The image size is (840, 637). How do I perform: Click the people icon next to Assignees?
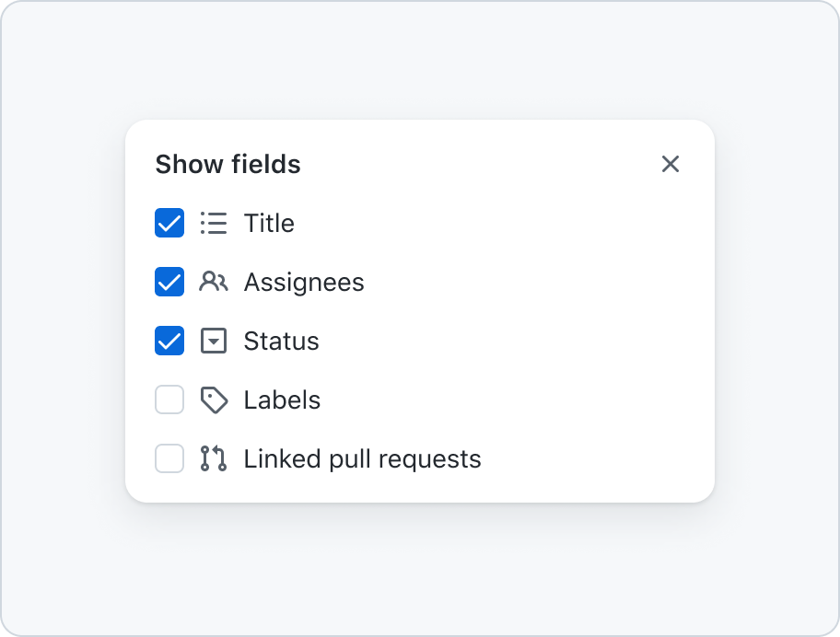[x=213, y=282]
